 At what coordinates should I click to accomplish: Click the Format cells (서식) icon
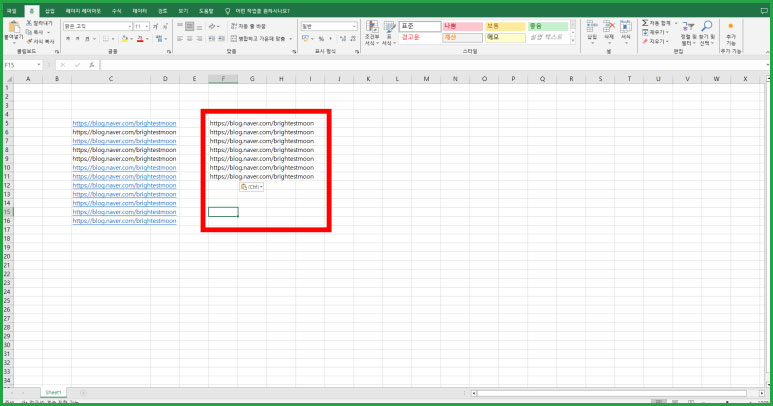(x=626, y=28)
